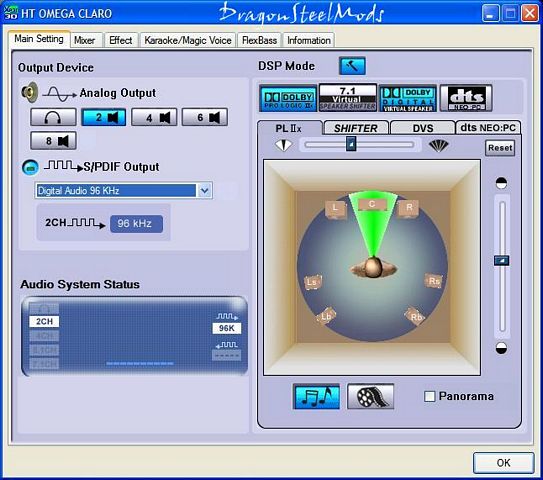The height and width of the screenshot is (480, 543).
Task: Select the Rs surround speaker
Action: (x=434, y=281)
